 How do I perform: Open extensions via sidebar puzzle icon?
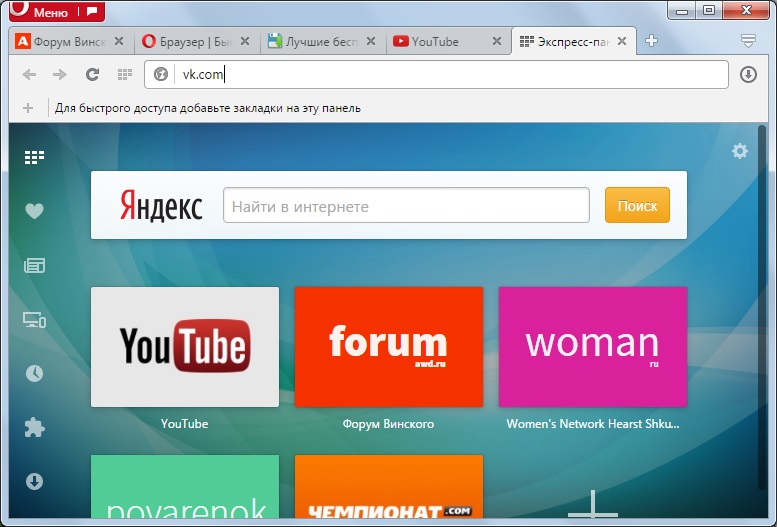tap(34, 427)
